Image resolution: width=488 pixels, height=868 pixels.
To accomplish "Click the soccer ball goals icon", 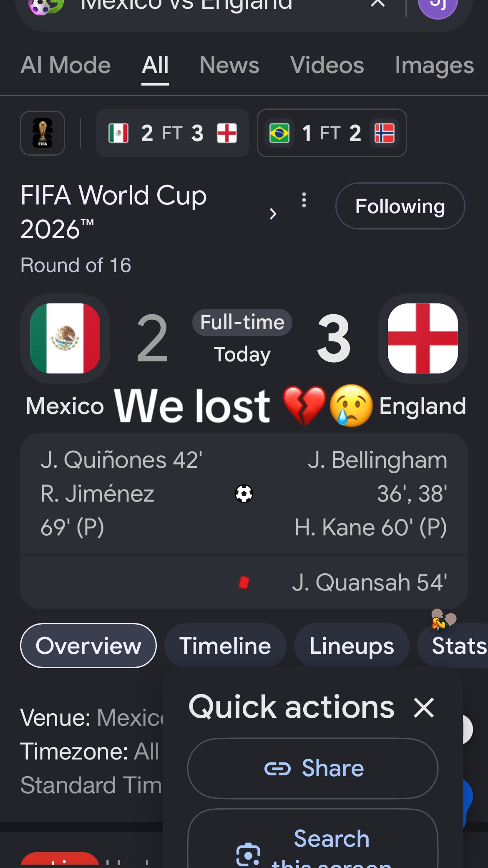I will pos(244,494).
